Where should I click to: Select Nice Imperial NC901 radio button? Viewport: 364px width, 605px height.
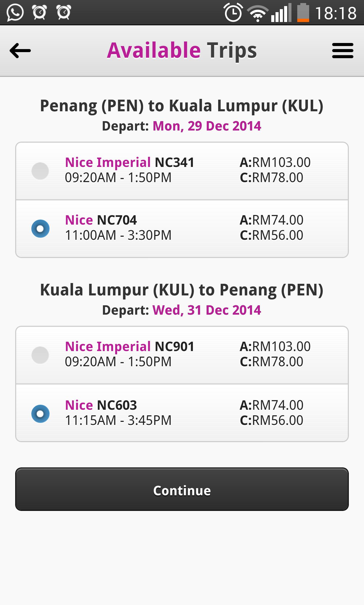tap(40, 355)
